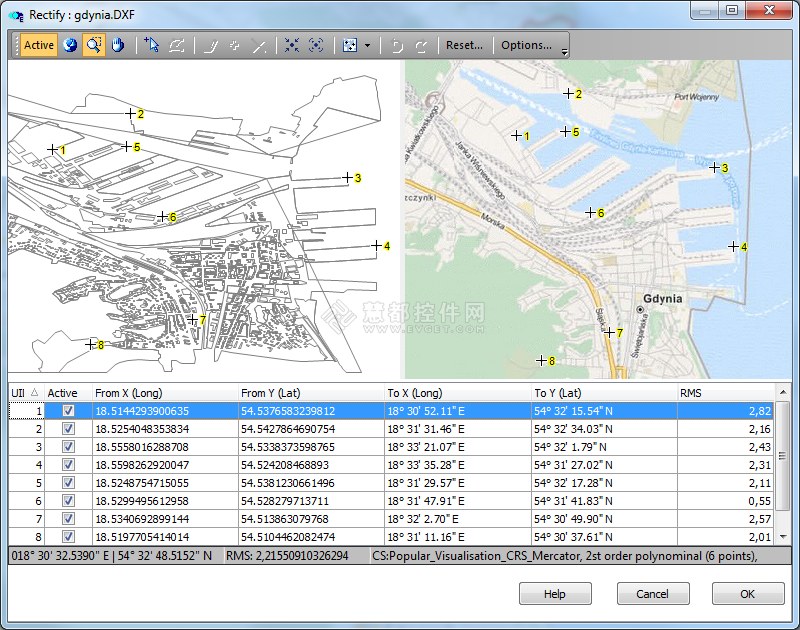The height and width of the screenshot is (630, 800).
Task: Uncheck the Active checkbox for point 5
Action: (x=68, y=483)
